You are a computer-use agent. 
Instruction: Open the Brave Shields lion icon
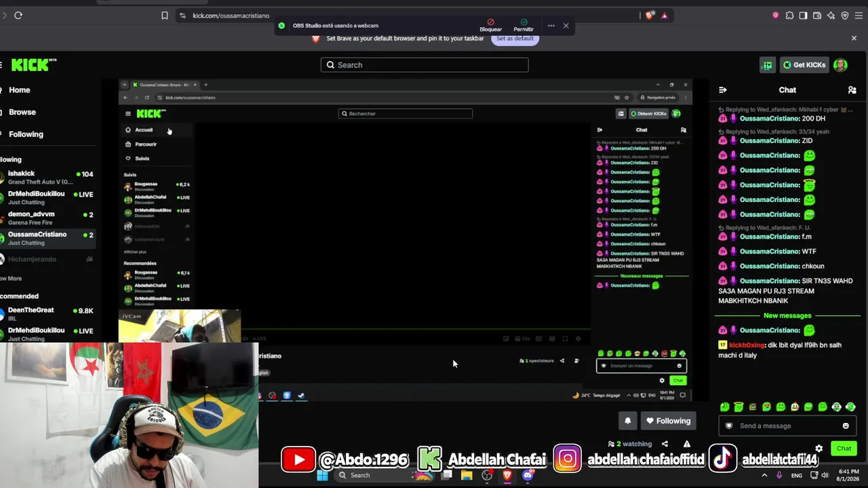pos(650,16)
